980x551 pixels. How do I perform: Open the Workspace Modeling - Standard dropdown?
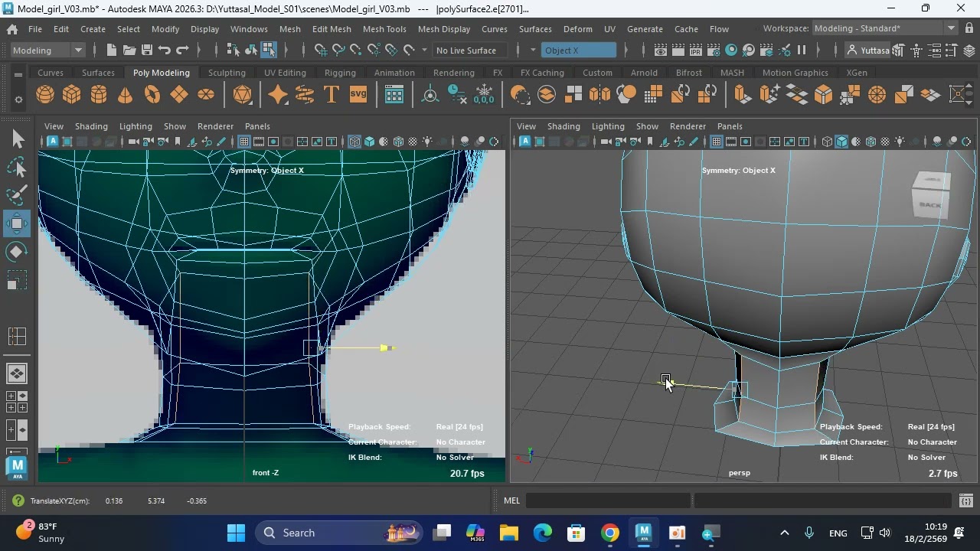click(884, 28)
